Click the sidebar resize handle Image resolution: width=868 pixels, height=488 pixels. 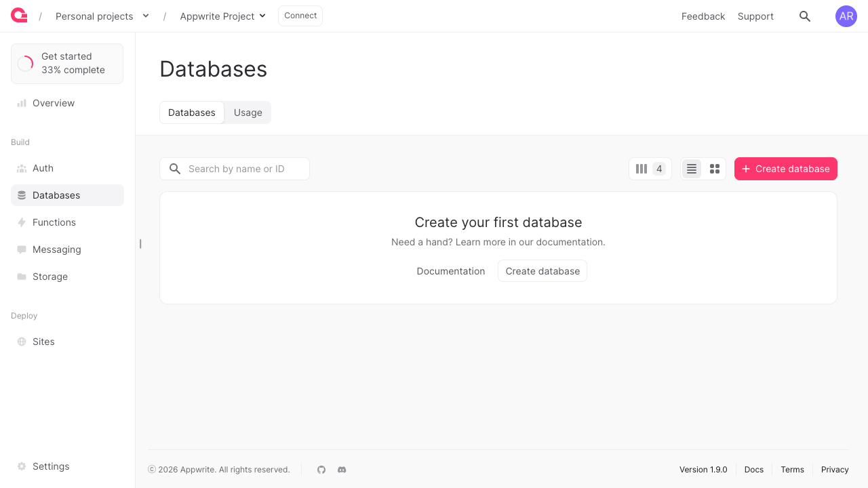coord(140,244)
